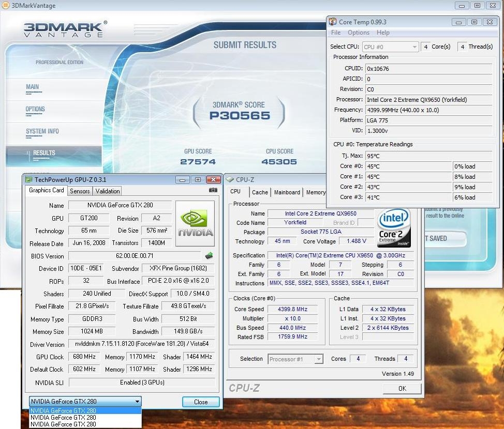Viewport: 504px width, 429px height.
Task: Switch to the Cache tab in CPU-Z
Action: pyautogui.click(x=260, y=192)
